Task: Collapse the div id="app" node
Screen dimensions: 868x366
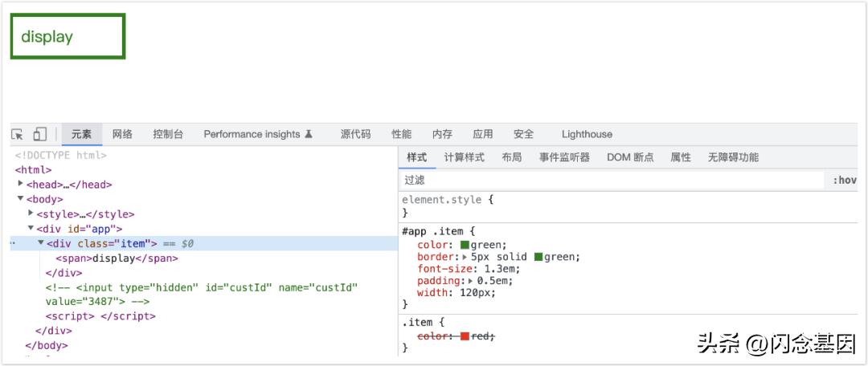Action: (x=31, y=228)
